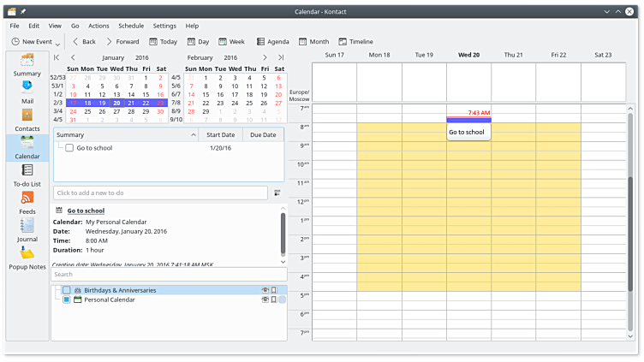Click the Today toolbar button
The width and height of the screenshot is (644, 362).
(163, 41)
